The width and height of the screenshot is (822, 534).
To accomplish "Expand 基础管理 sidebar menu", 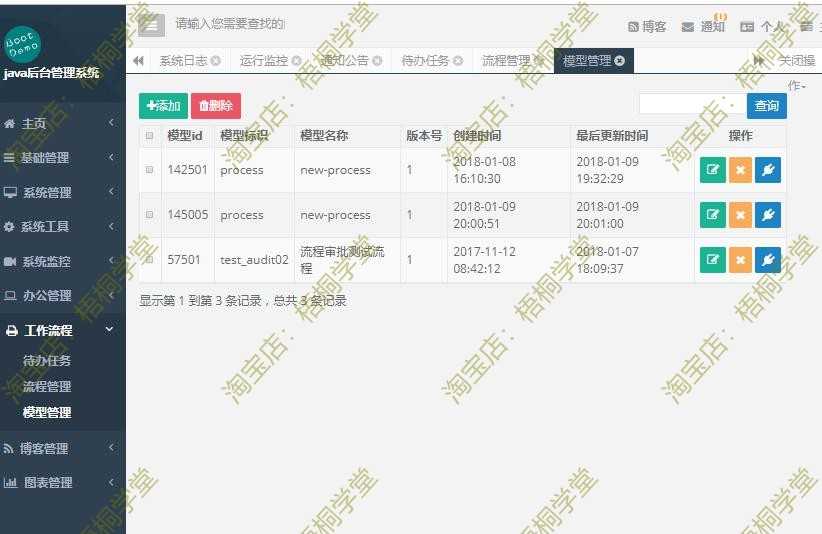I will pyautogui.click(x=62, y=158).
